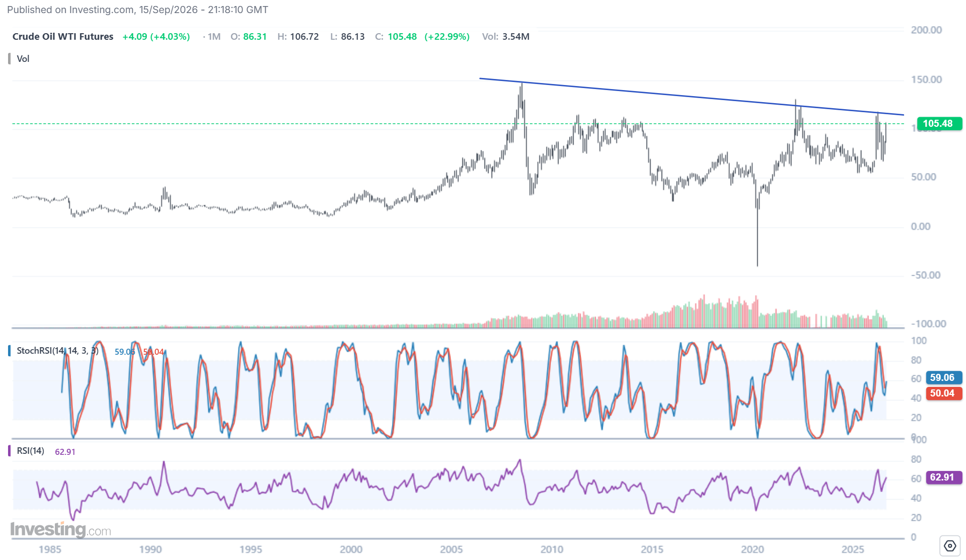Click the Published on Investing.com header text

pyautogui.click(x=137, y=10)
